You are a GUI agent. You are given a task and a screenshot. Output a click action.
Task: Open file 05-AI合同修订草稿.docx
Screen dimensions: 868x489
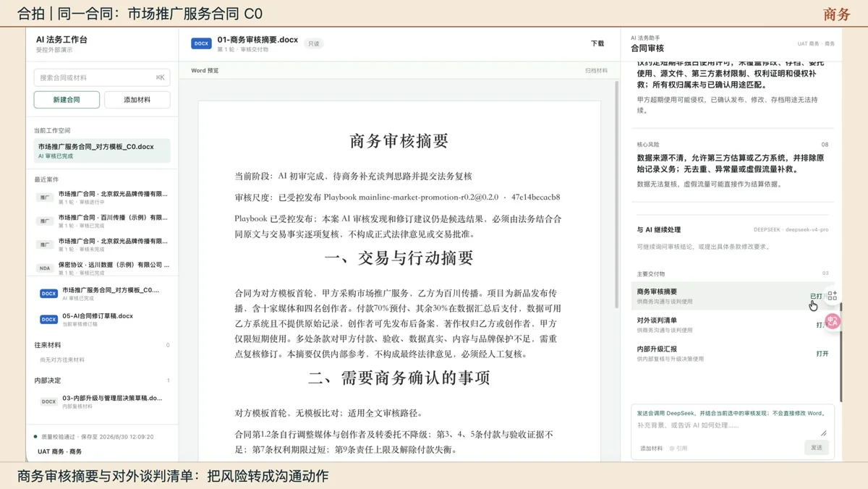(102, 319)
